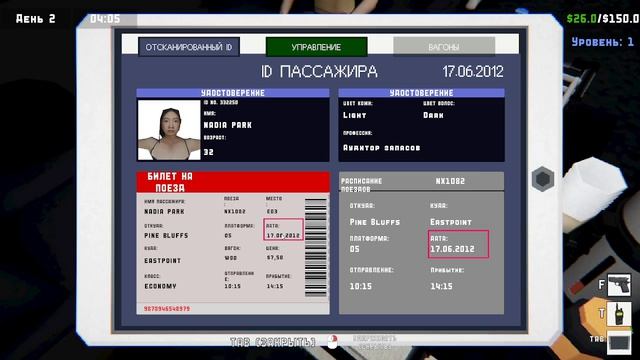Click ticket wagon value W00

tap(231, 258)
